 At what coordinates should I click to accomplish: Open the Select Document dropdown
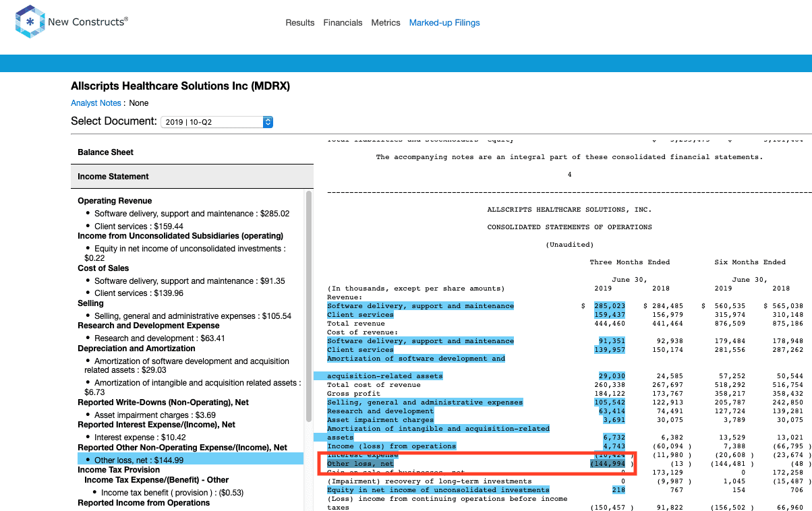(x=217, y=122)
